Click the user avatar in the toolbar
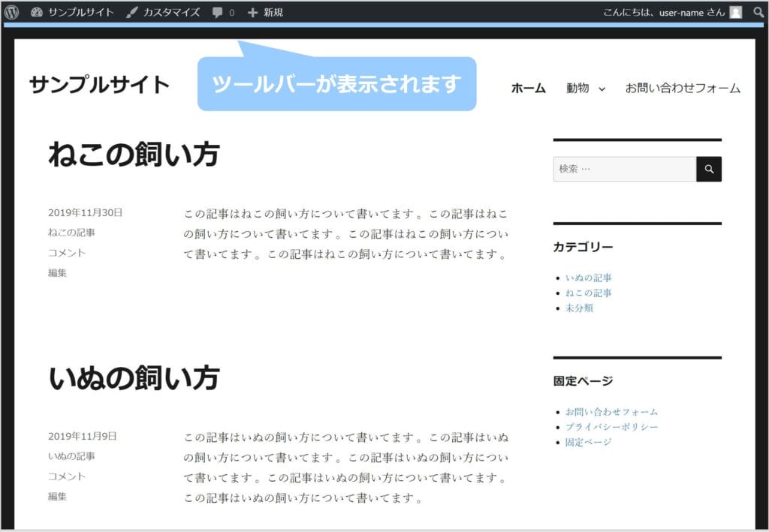This screenshot has height=532, width=769. [x=735, y=12]
